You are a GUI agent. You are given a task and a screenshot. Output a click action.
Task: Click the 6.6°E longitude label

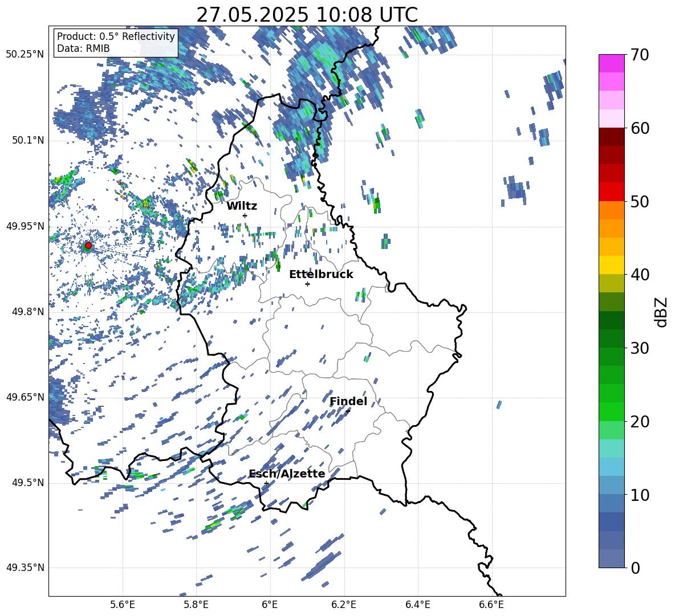tap(491, 605)
